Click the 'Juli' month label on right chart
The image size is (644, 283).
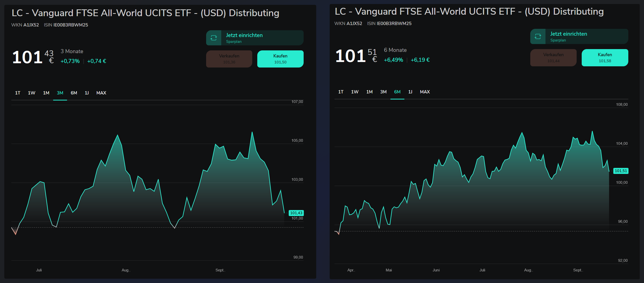pos(482,270)
